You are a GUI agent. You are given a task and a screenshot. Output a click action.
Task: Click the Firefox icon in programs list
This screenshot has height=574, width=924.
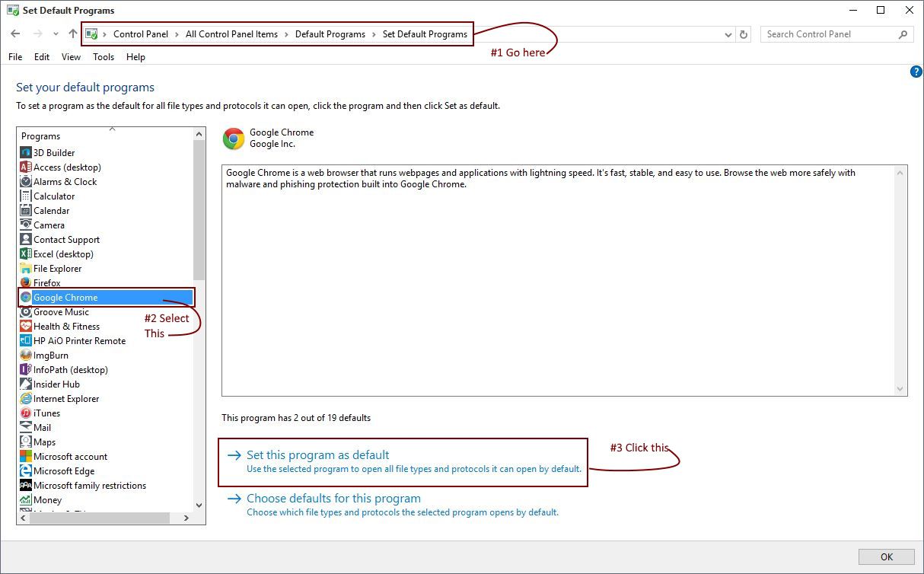[x=26, y=282]
